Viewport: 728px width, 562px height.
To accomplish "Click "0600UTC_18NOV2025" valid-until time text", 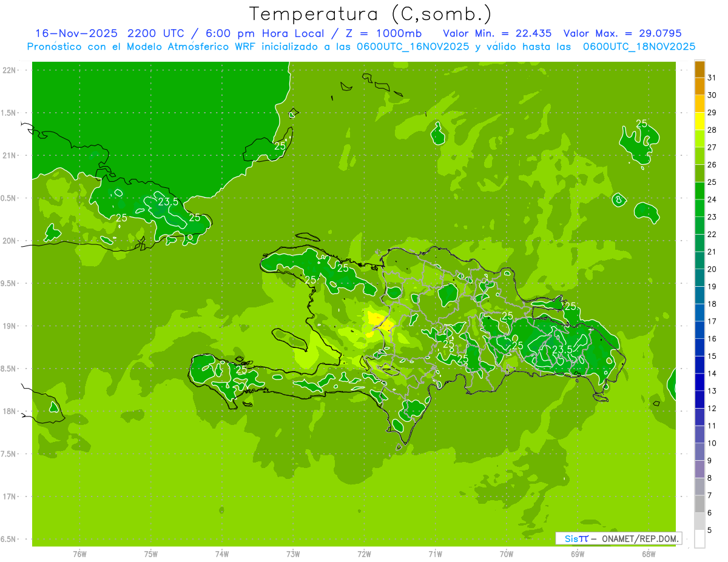I will coord(639,47).
